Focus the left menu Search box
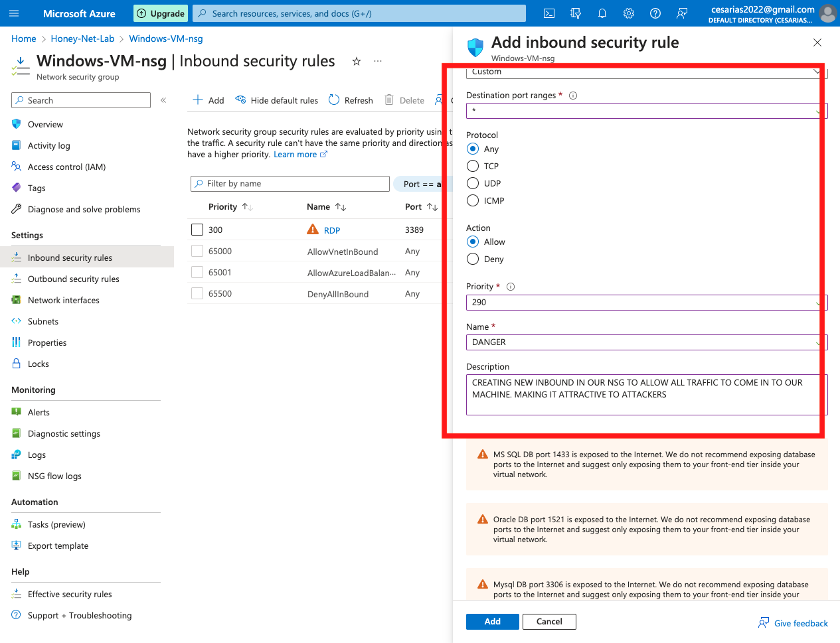Viewport: 840px width, 643px height. pyautogui.click(x=81, y=100)
